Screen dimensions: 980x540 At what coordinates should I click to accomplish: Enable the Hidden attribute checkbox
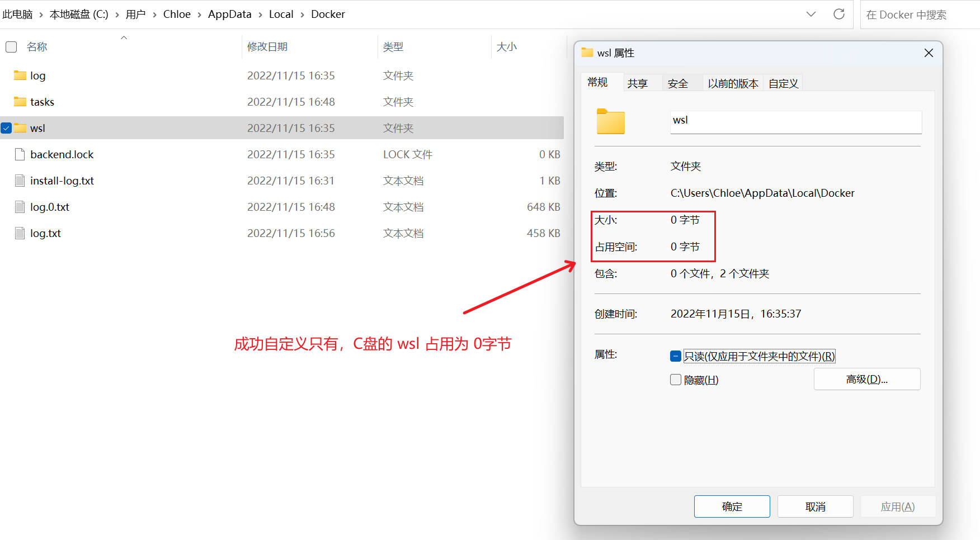[x=675, y=380]
